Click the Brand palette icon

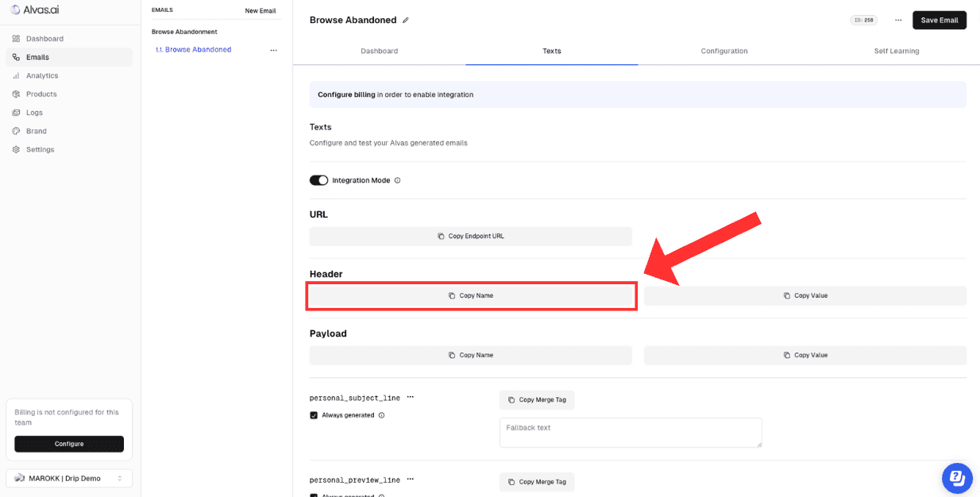[16, 131]
